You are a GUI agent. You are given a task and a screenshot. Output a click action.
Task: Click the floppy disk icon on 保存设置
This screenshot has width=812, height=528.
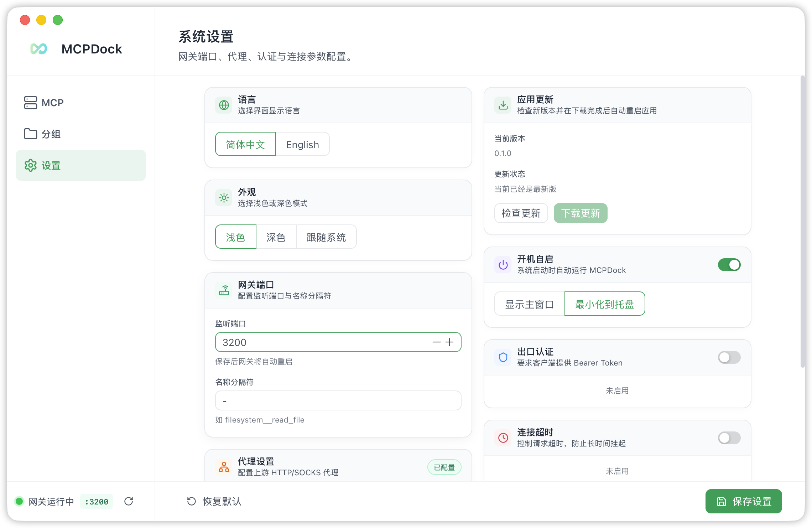click(722, 501)
